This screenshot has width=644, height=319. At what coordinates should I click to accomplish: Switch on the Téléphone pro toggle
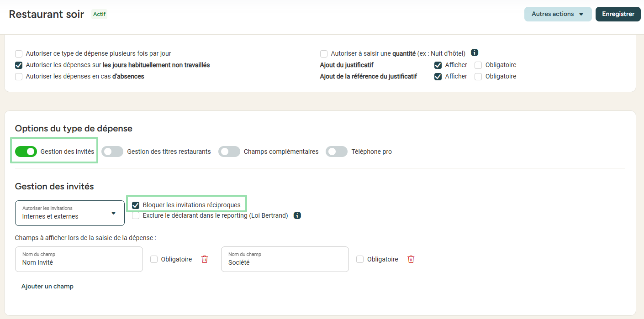(337, 152)
